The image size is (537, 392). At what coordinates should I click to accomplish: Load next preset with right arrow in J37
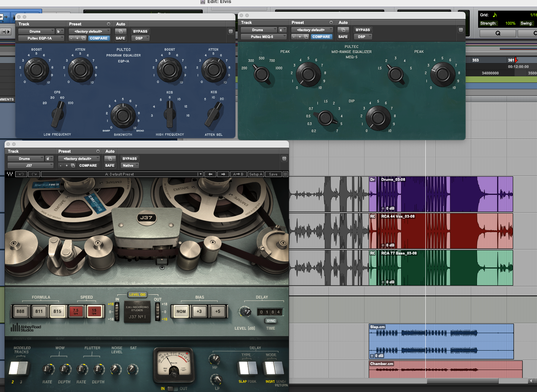223,174
